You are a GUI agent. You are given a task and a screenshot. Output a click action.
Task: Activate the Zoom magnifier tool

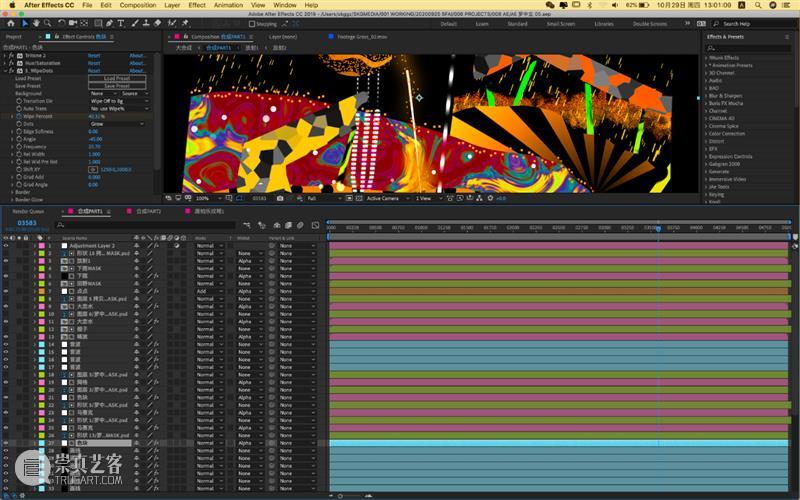pyautogui.click(x=47, y=23)
